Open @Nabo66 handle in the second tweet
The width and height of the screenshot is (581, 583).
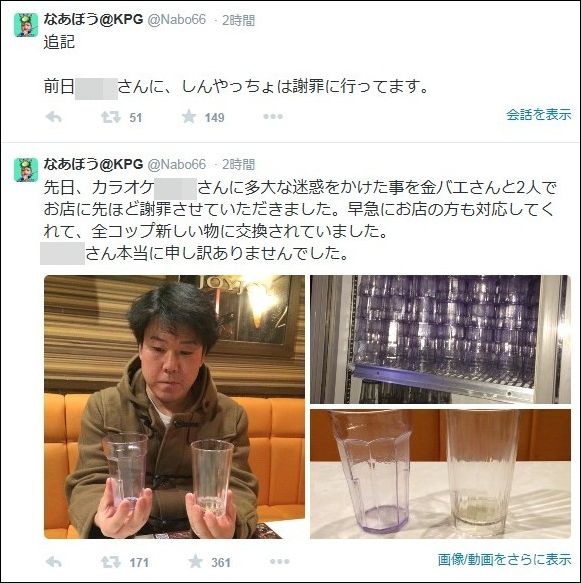pos(177,164)
